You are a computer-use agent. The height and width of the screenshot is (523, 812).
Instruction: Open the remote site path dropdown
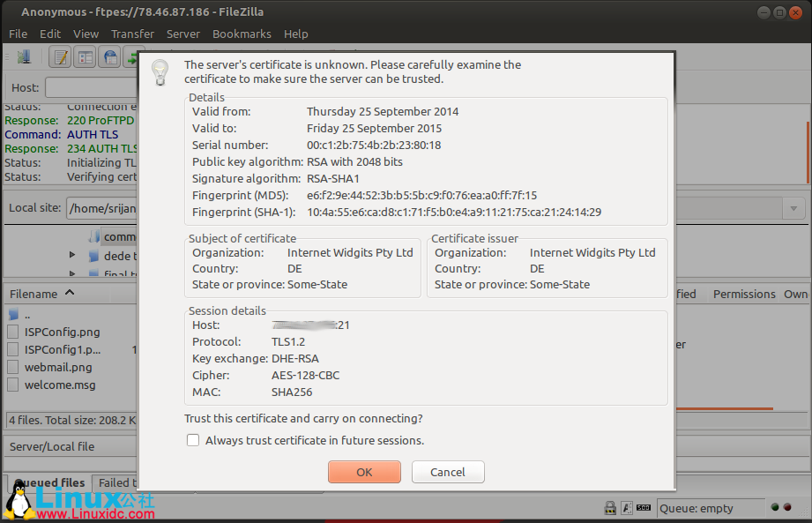tap(793, 208)
